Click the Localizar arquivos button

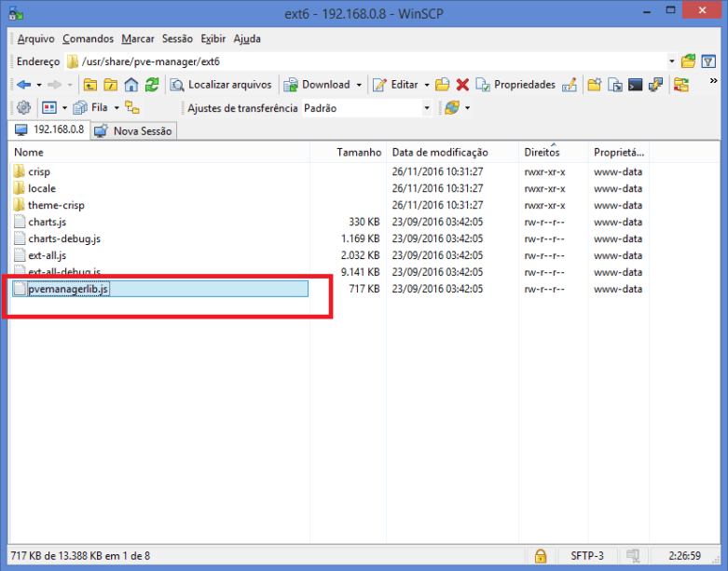pyautogui.click(x=221, y=85)
